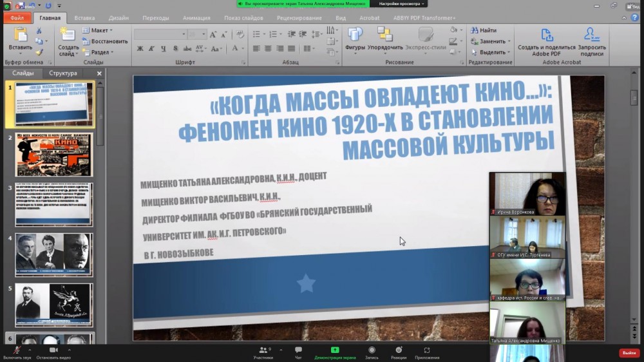This screenshot has width=644, height=362.
Task: Open the Структура outline pane tab
Action: tap(63, 73)
